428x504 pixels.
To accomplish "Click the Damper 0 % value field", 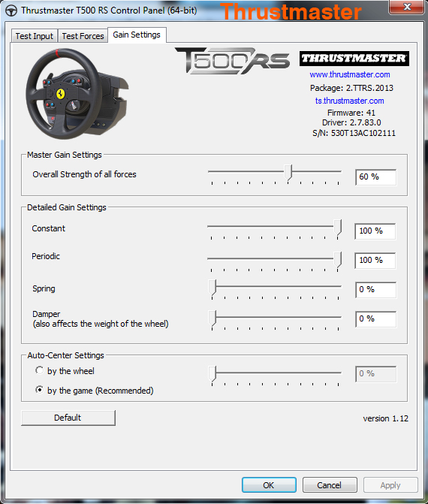I will pyautogui.click(x=375, y=319).
